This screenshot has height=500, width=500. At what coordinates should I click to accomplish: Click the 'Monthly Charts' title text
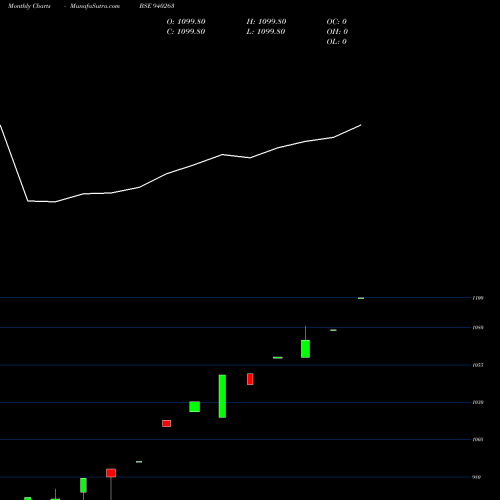(29, 6)
